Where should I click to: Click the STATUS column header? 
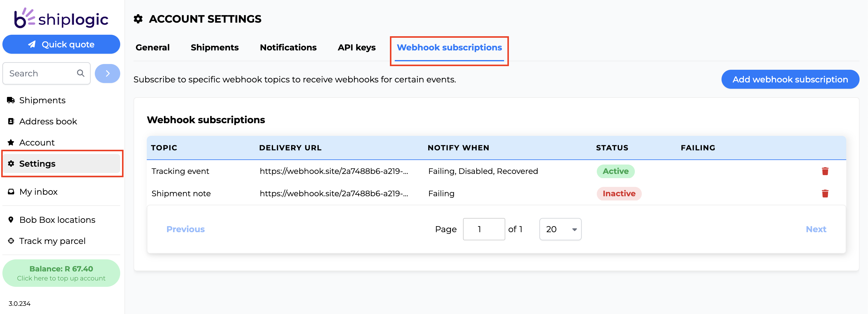pos(612,148)
